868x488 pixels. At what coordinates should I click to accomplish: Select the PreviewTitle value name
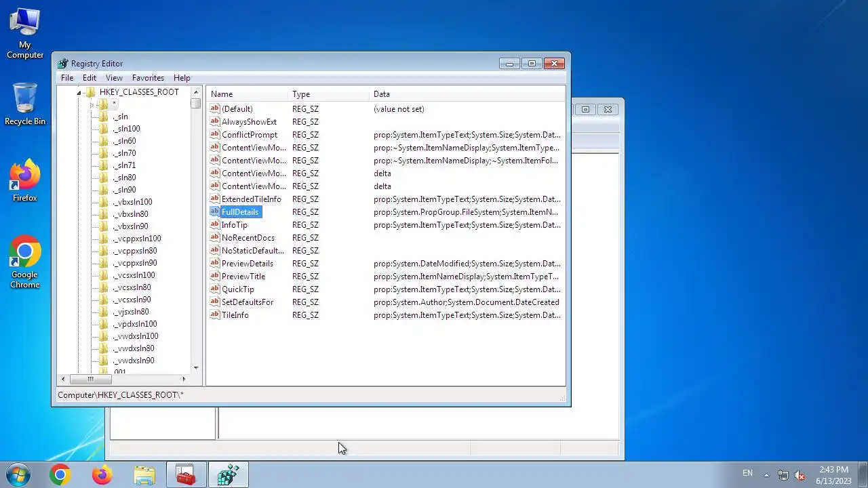[x=243, y=276]
